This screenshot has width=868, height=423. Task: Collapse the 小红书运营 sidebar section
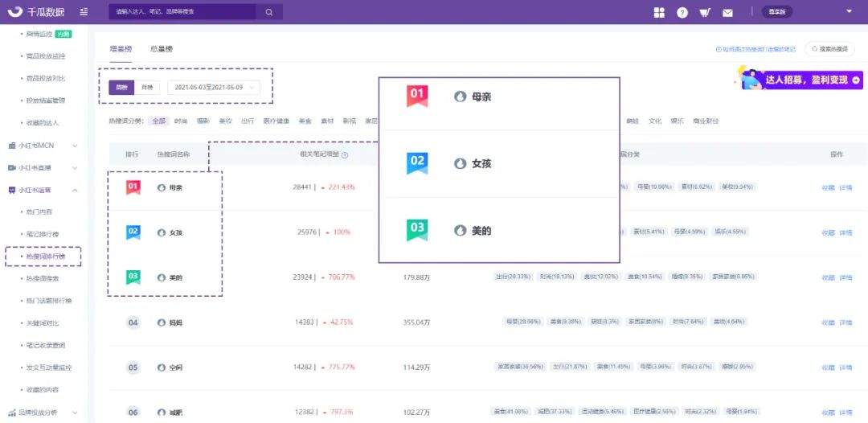[x=75, y=190]
